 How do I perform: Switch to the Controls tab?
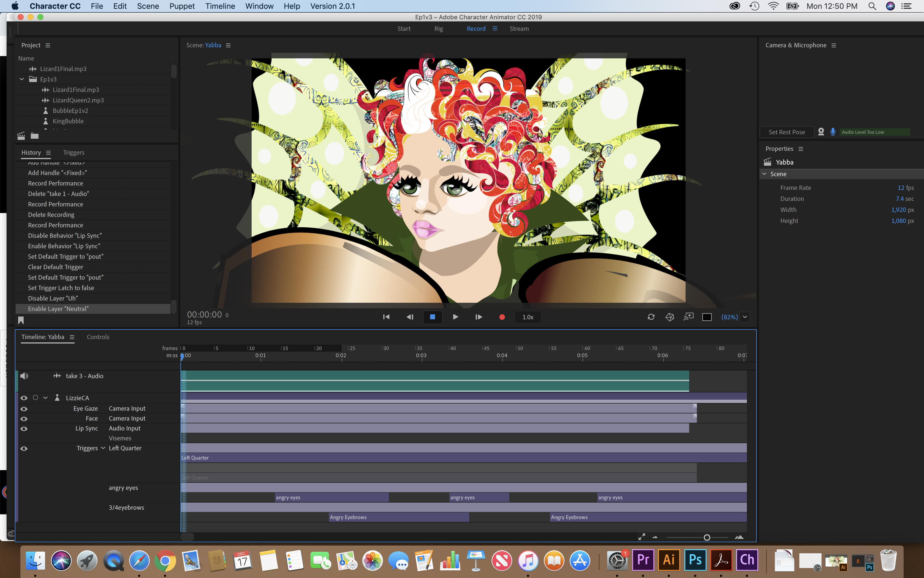point(98,337)
